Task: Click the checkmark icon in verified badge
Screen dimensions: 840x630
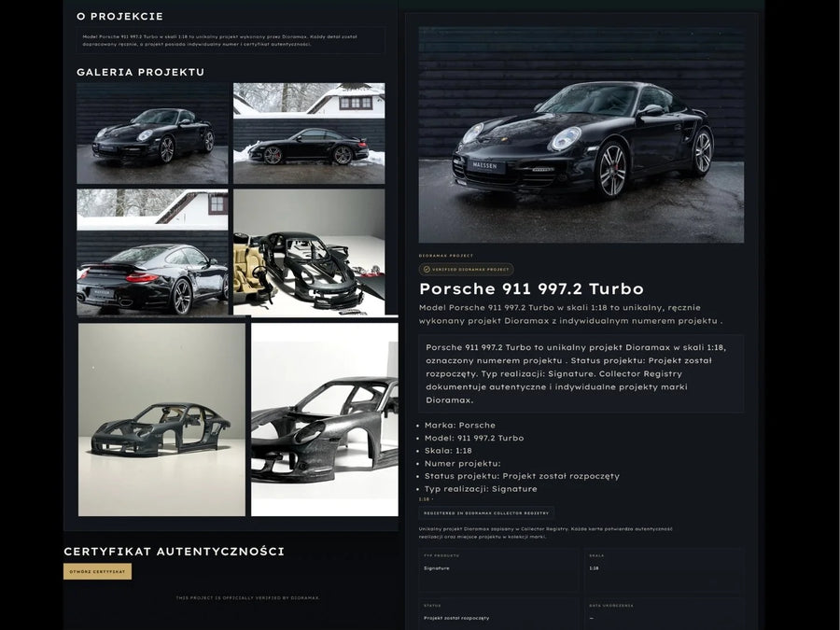Action: click(x=427, y=270)
